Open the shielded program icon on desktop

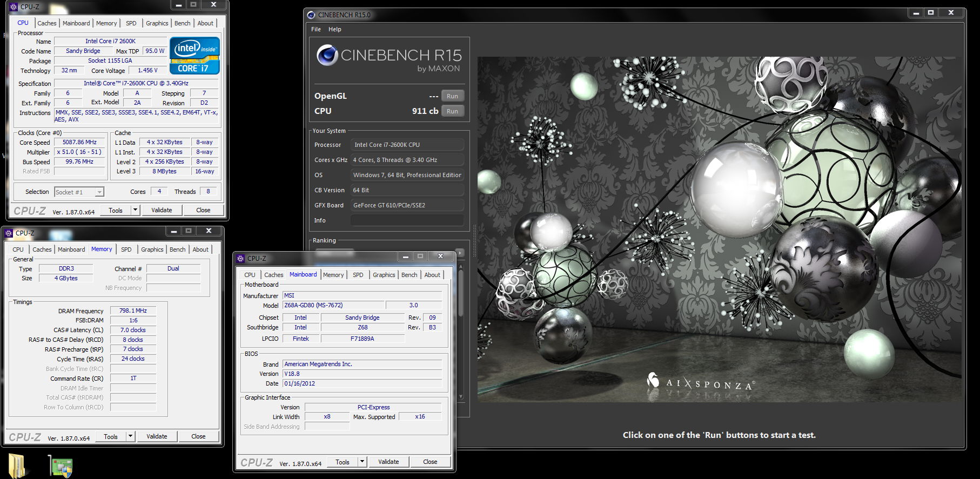click(60, 467)
